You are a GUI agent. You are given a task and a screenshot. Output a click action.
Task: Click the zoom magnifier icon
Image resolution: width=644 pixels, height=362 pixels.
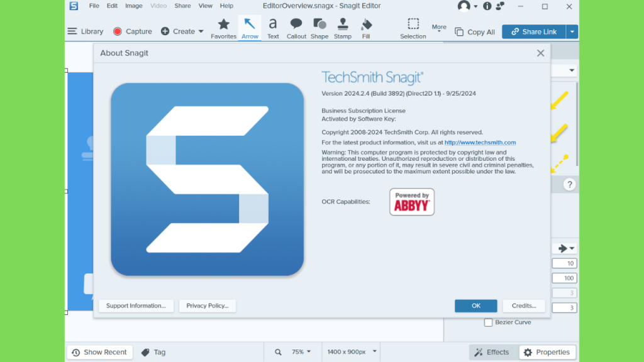278,352
